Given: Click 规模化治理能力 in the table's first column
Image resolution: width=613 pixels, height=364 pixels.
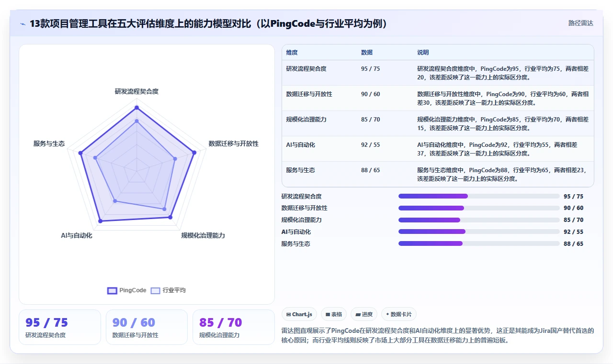Looking at the screenshot, I should click(x=306, y=120).
